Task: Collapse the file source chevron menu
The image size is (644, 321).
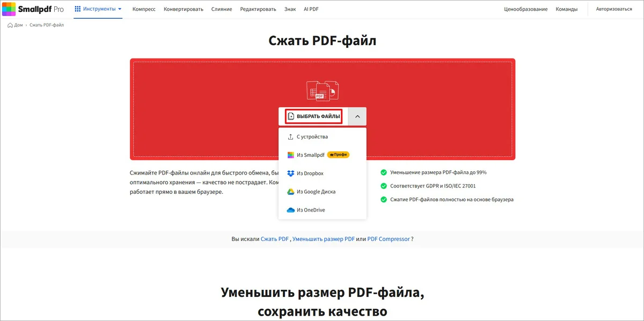Action: pyautogui.click(x=357, y=116)
